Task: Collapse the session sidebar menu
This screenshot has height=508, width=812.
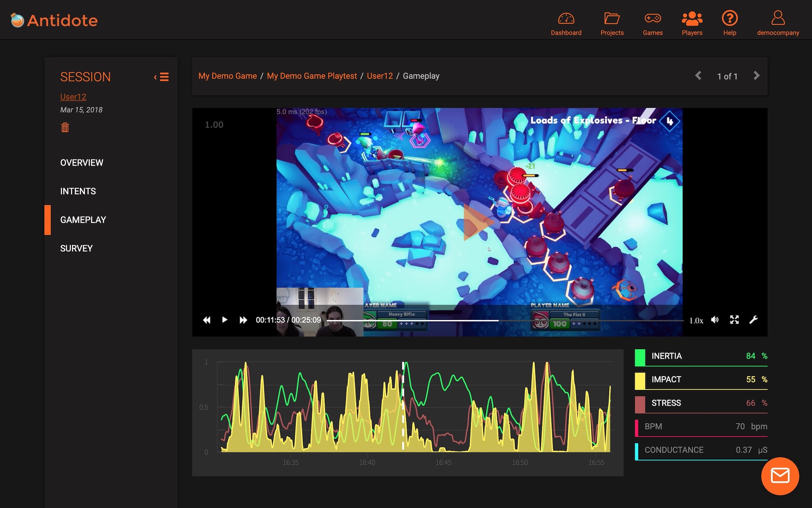Action: [x=162, y=77]
